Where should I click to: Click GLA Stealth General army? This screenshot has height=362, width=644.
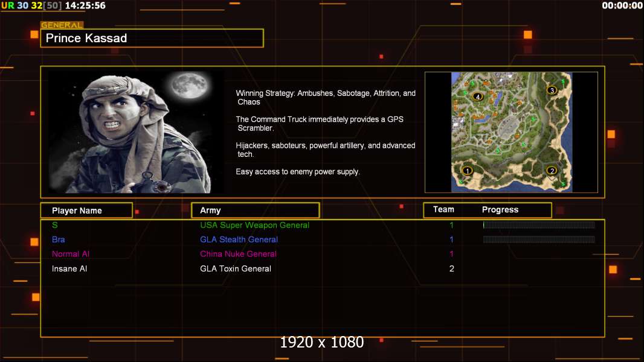(x=239, y=240)
